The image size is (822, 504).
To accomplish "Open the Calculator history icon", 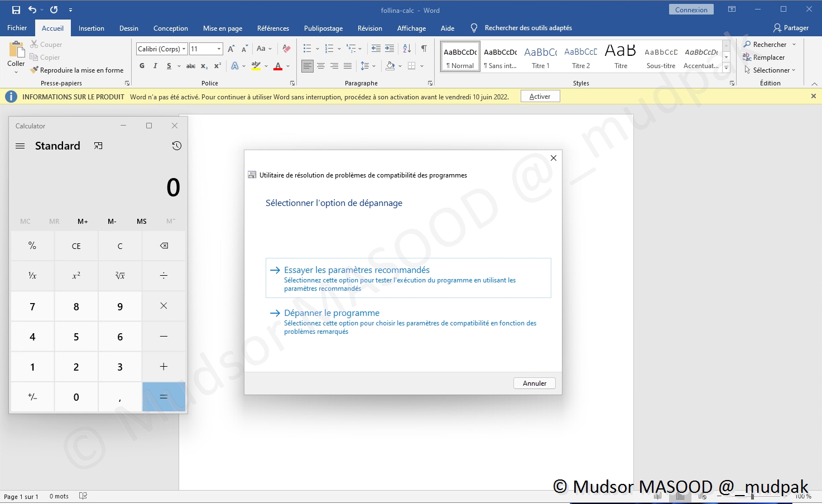I will click(176, 146).
